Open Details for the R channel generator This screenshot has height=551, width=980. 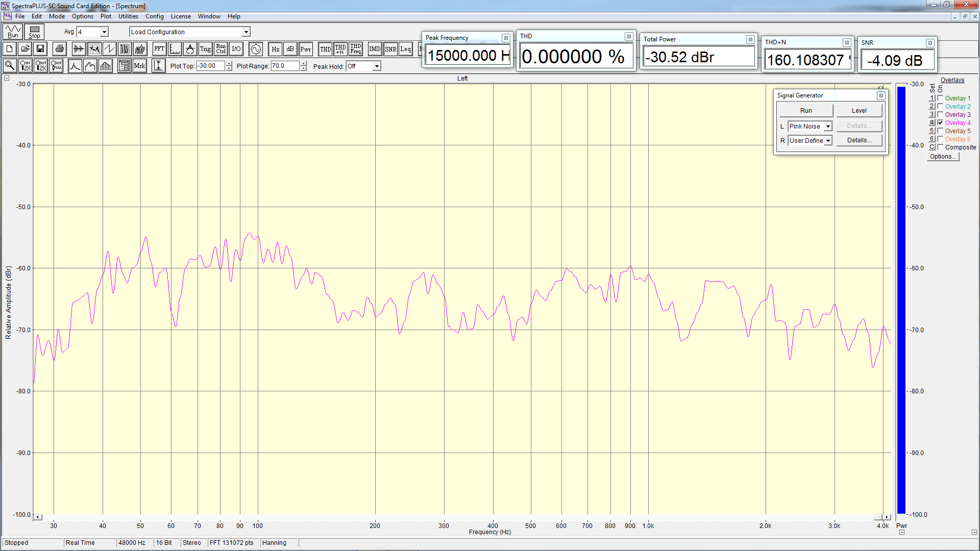point(859,140)
